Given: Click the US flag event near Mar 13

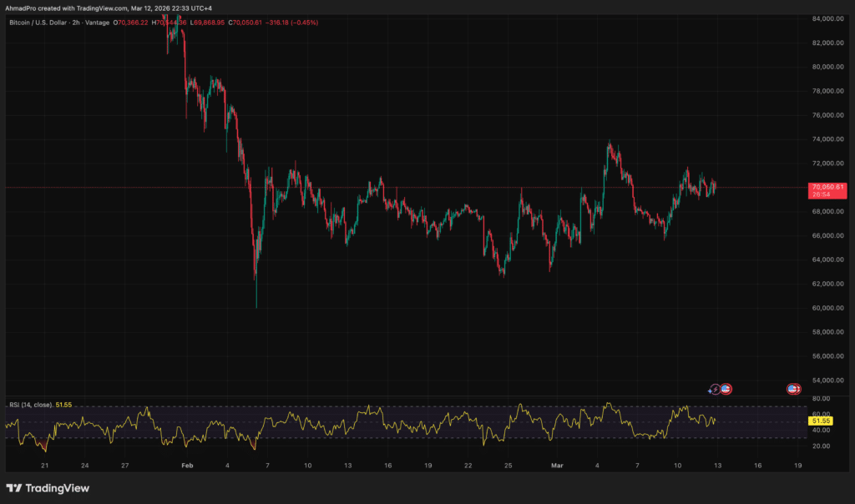Looking at the screenshot, I should click(726, 389).
